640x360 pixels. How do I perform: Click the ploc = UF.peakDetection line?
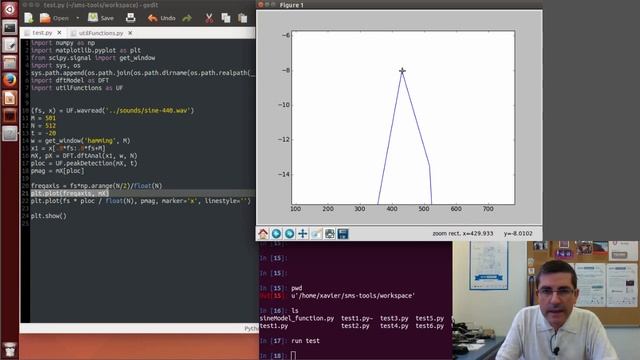pyautogui.click(x=84, y=163)
